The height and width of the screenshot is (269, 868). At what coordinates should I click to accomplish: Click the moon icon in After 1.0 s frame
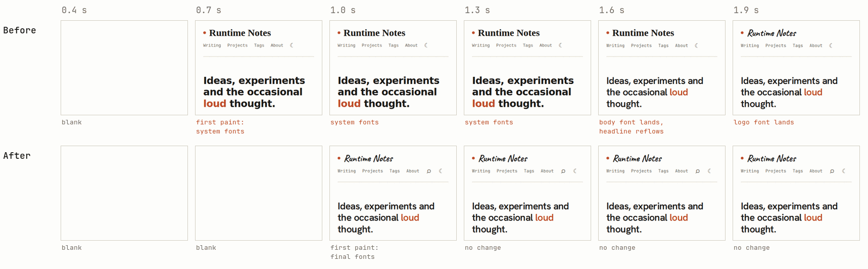coord(441,171)
